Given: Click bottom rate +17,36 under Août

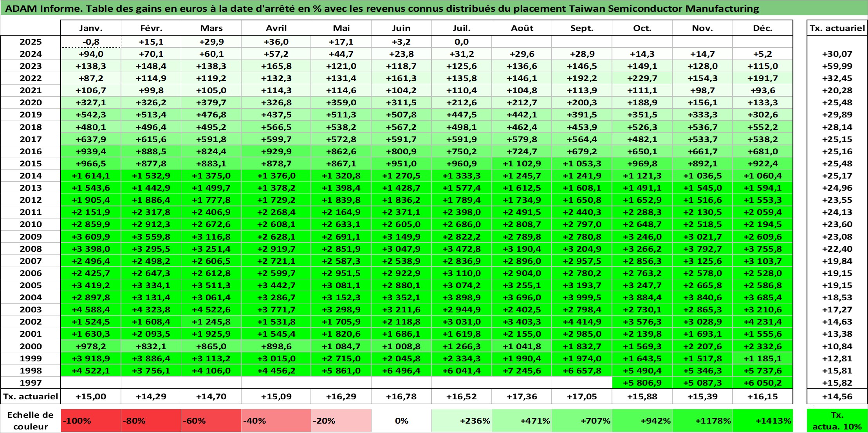Looking at the screenshot, I should pyautogui.click(x=522, y=396).
